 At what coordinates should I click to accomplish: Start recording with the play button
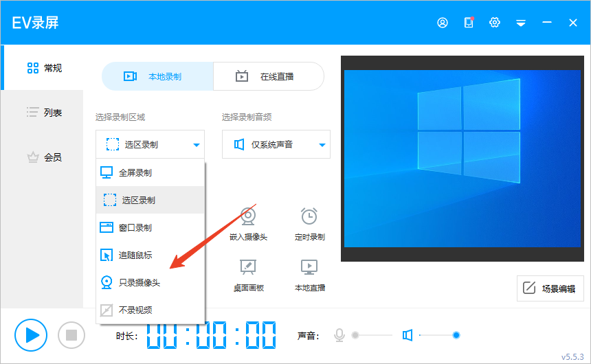[31, 335]
